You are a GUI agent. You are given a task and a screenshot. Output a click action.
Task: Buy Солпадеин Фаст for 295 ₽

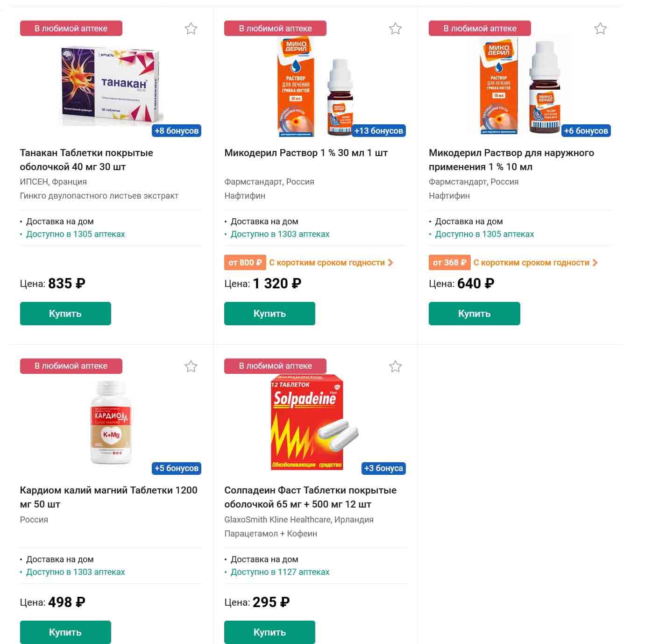[x=269, y=632]
